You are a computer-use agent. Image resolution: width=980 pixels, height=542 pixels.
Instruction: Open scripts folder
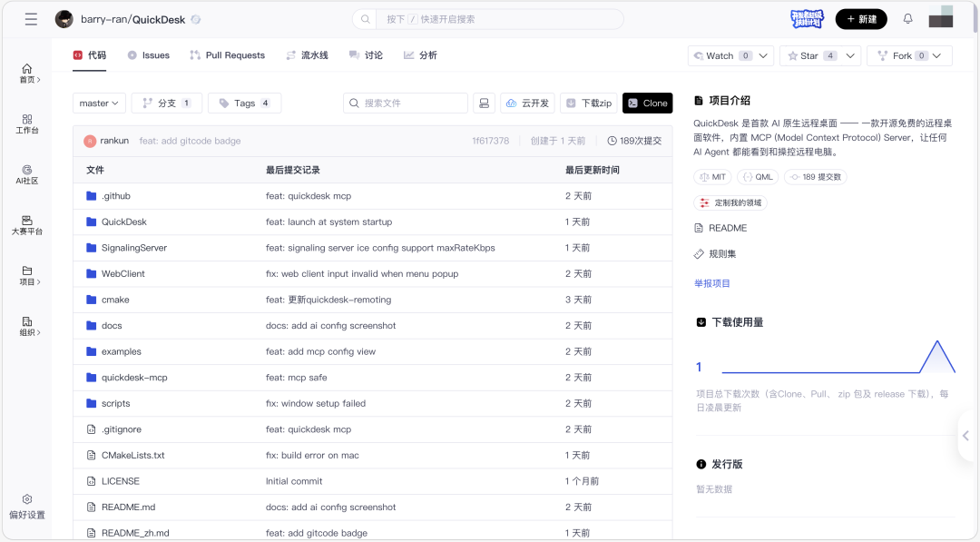[x=115, y=403]
